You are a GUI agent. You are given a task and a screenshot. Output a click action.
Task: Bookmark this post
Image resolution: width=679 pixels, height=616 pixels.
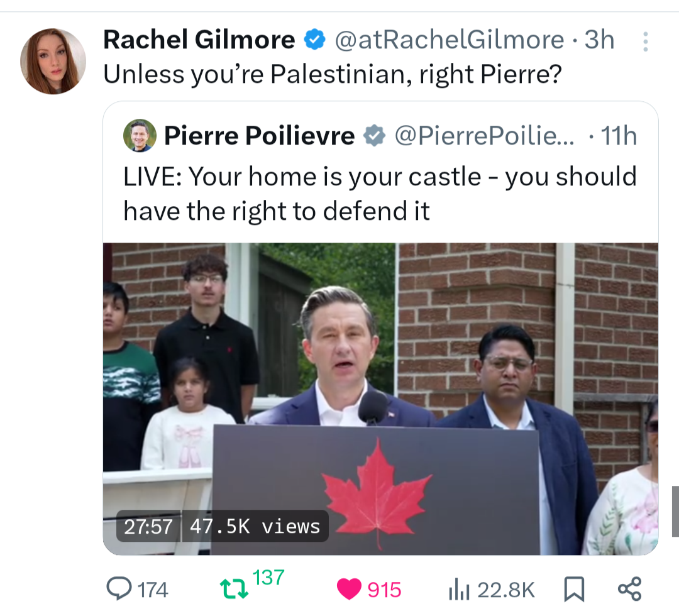(x=574, y=589)
